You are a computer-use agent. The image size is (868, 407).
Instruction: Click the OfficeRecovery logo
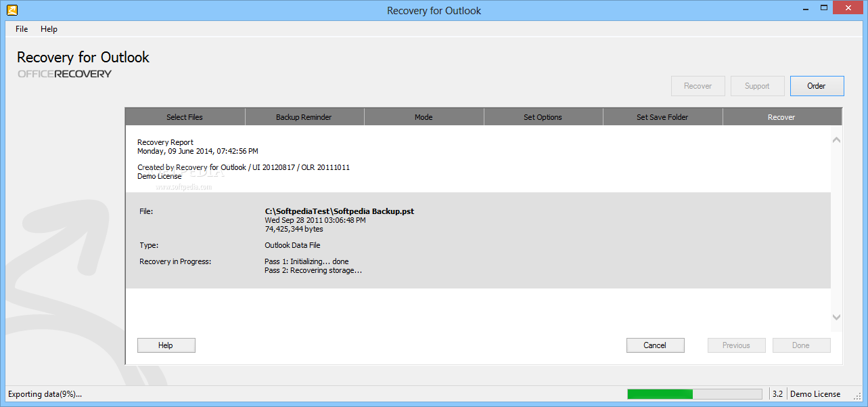(64, 74)
